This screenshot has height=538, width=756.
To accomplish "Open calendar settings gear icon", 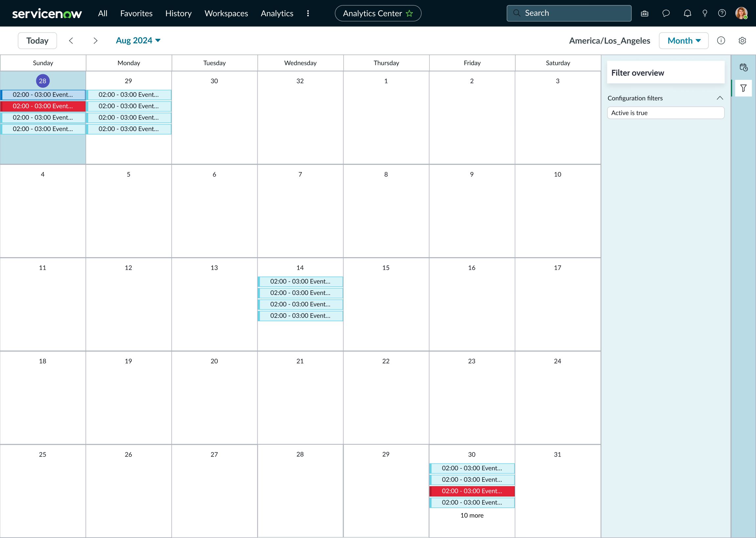I will [742, 41].
